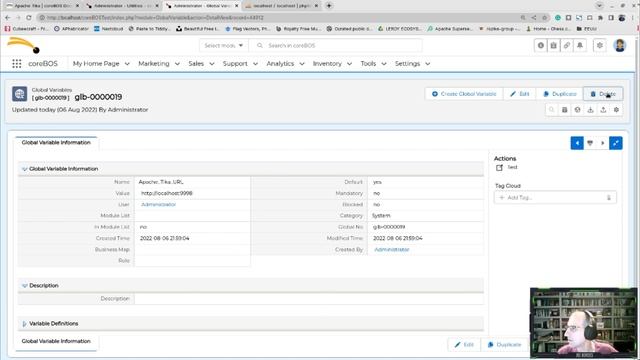Screen dimensions: 640x360
Task: Open the Nextcloud bookmark
Action: pyautogui.click(x=108, y=29)
